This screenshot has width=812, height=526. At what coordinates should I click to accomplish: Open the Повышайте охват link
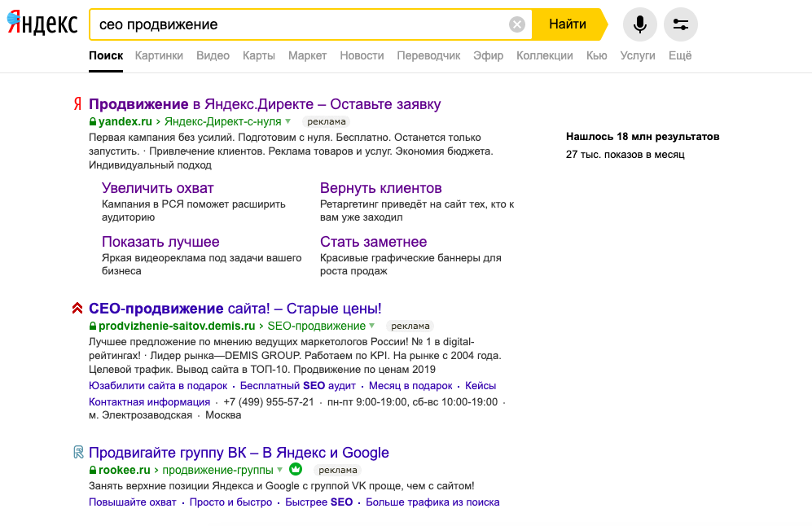133,502
